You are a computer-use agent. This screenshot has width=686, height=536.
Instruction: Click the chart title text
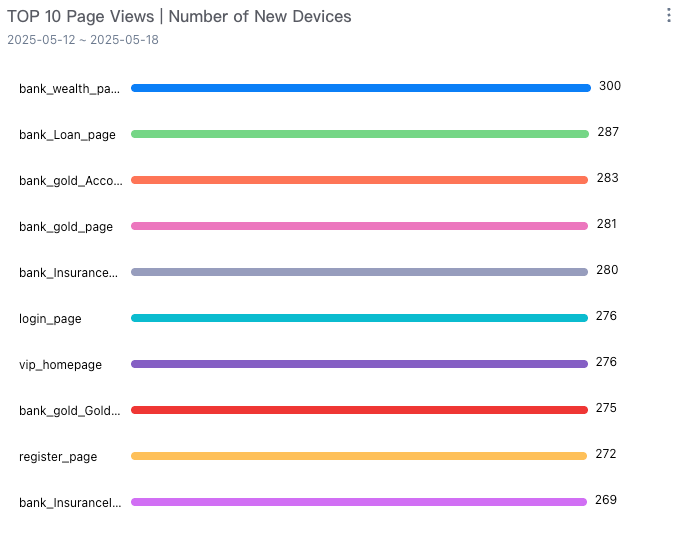pyautogui.click(x=179, y=17)
